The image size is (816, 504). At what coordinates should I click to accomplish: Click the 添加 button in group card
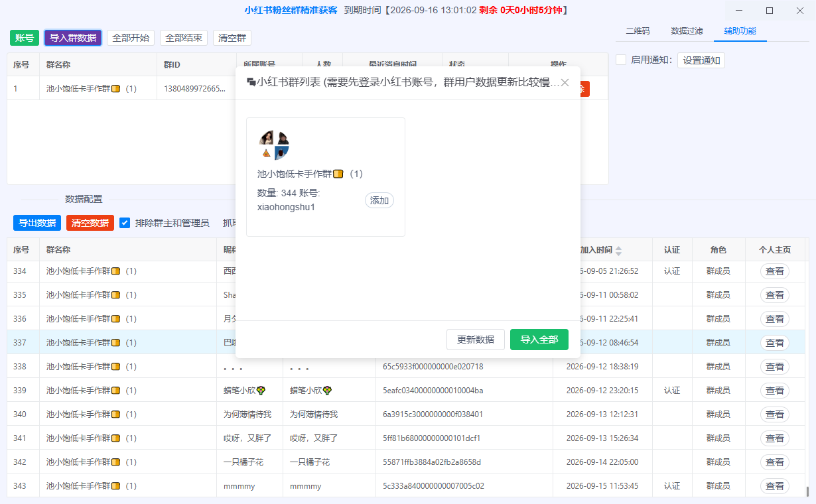point(379,200)
